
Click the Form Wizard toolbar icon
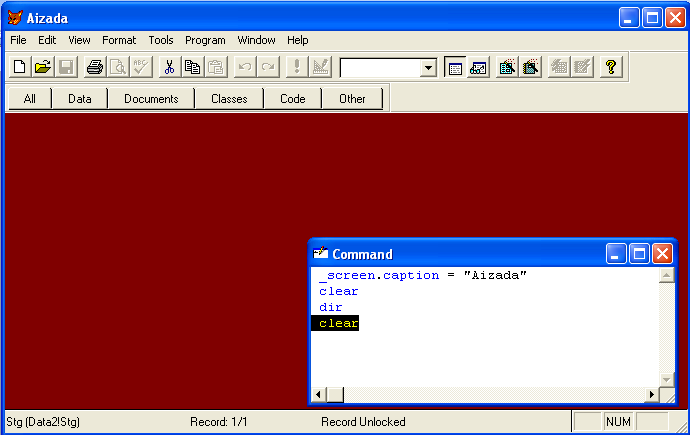click(507, 67)
